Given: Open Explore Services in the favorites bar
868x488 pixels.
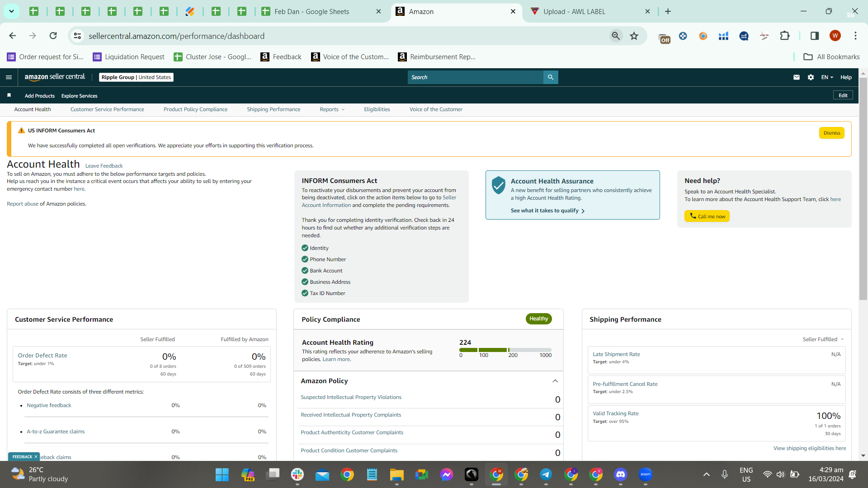Looking at the screenshot, I should [x=79, y=96].
